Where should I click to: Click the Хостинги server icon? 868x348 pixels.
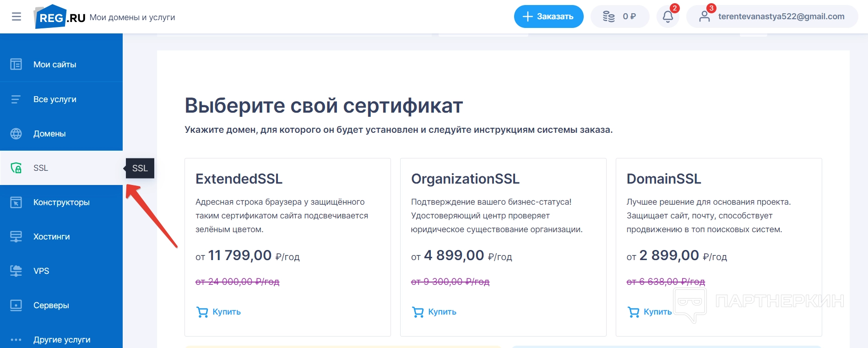[16, 237]
